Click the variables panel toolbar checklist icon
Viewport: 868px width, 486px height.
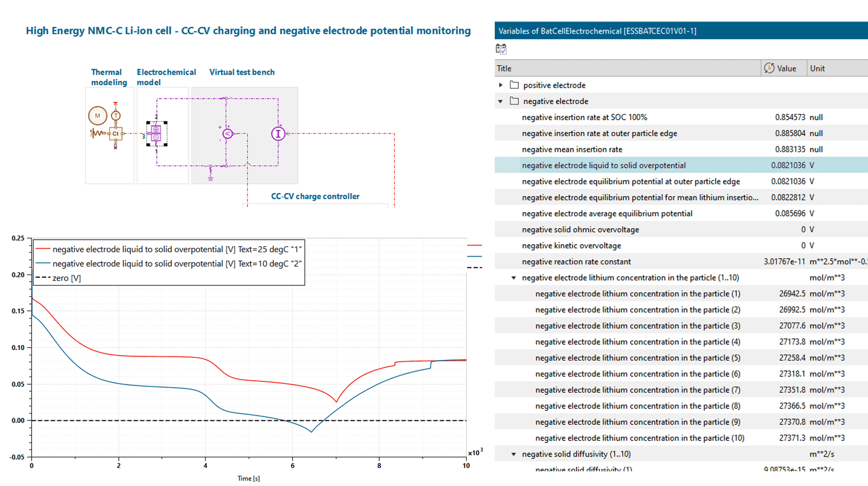pyautogui.click(x=501, y=49)
